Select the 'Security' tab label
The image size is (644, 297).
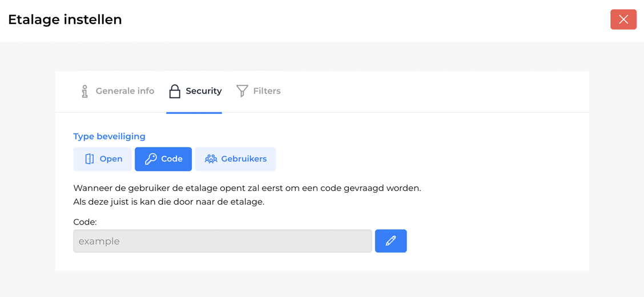[203, 91]
